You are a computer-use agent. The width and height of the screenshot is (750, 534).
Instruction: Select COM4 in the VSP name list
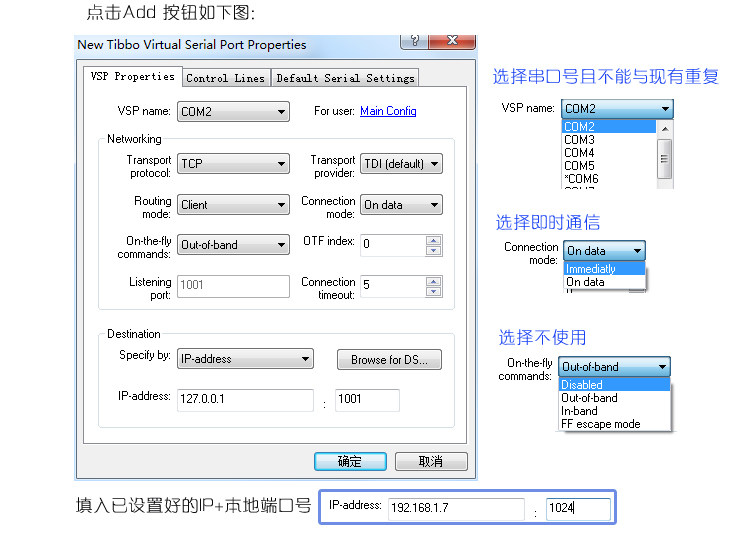click(x=608, y=153)
